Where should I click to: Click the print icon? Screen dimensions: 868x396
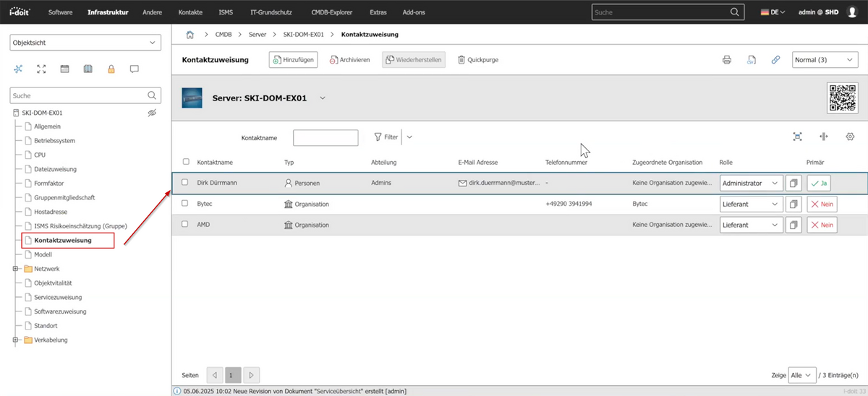point(727,60)
